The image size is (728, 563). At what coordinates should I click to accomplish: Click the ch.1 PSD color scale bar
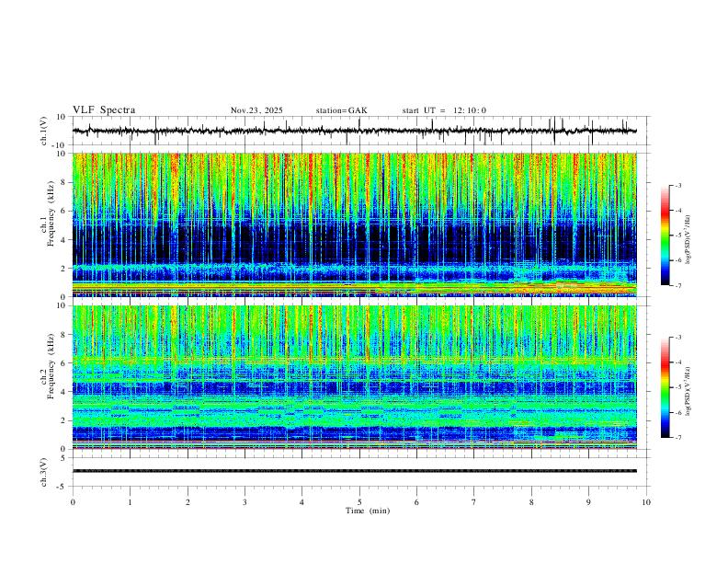pos(665,236)
